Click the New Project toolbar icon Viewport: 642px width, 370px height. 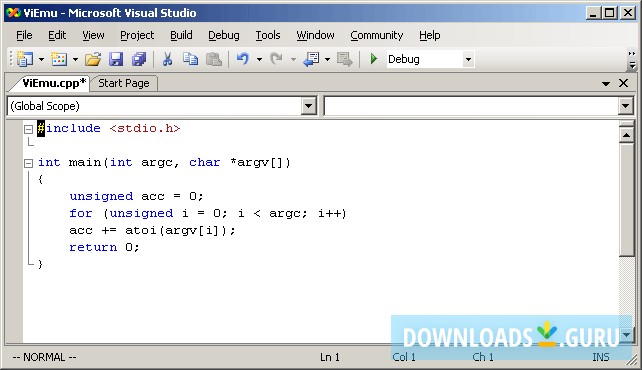(x=25, y=59)
